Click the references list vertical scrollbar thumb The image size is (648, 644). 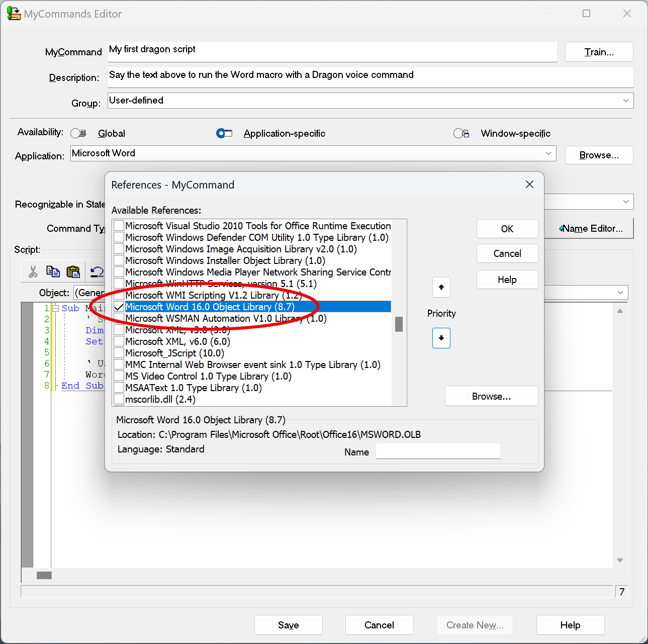point(399,324)
